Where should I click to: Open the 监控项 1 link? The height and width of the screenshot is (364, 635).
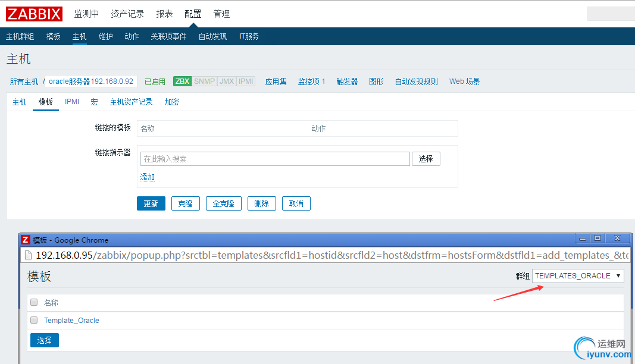tap(311, 82)
